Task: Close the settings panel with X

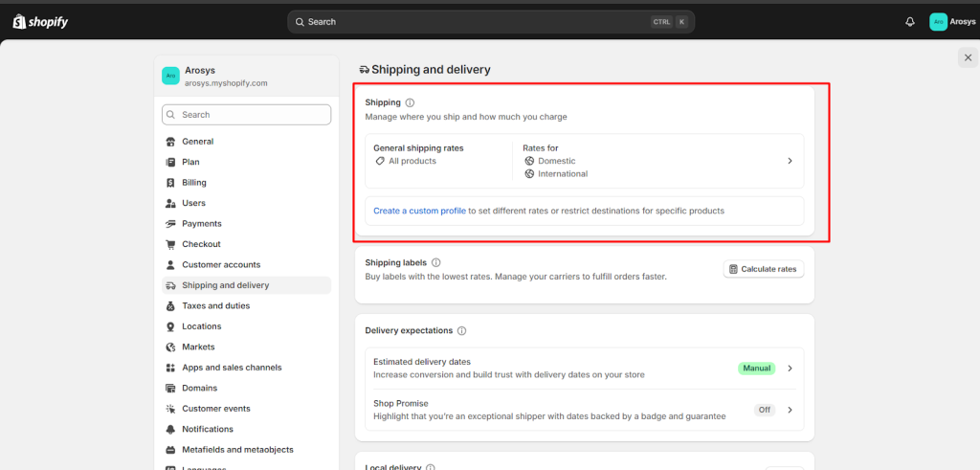Action: (x=968, y=58)
